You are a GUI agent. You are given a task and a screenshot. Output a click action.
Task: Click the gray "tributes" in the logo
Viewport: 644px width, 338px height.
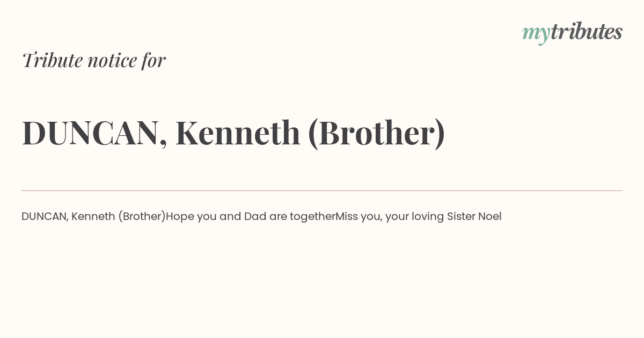[587, 32]
